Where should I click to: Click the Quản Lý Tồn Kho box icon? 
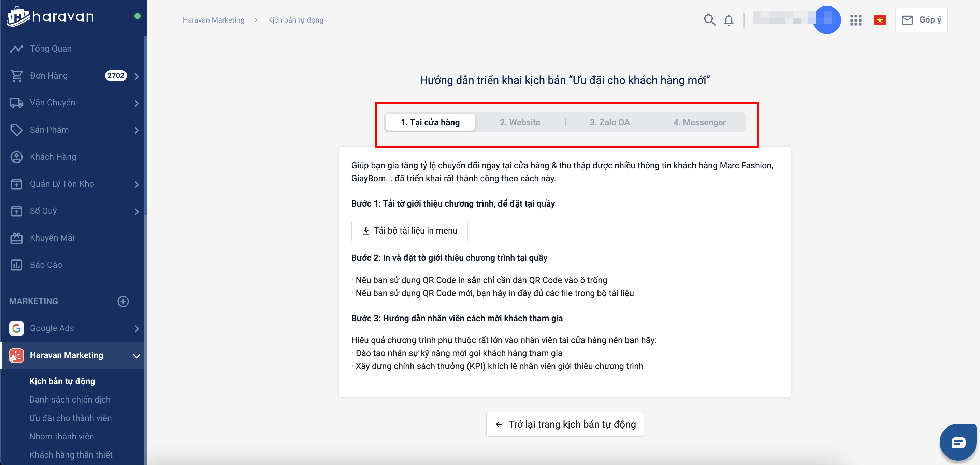[16, 184]
